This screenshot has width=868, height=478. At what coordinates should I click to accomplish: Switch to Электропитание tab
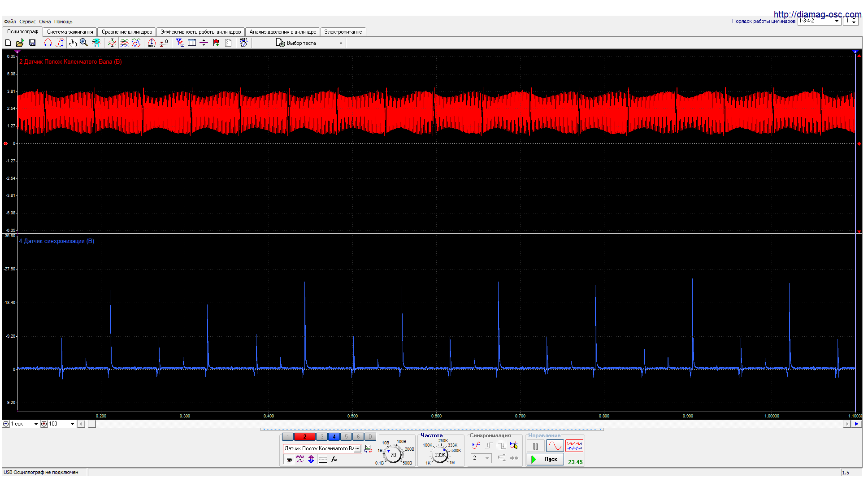pyautogui.click(x=343, y=32)
